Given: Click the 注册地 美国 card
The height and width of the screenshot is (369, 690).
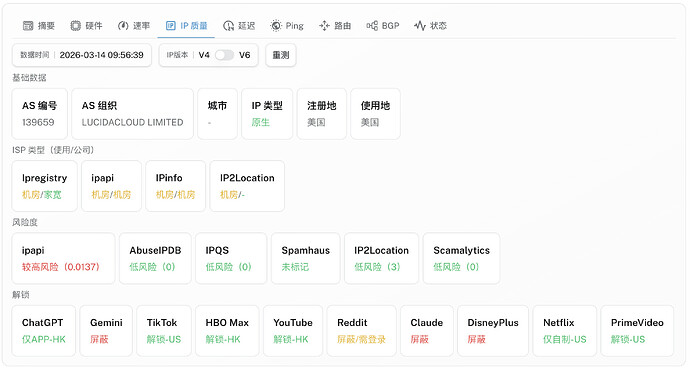Looking at the screenshot, I should click(322, 114).
